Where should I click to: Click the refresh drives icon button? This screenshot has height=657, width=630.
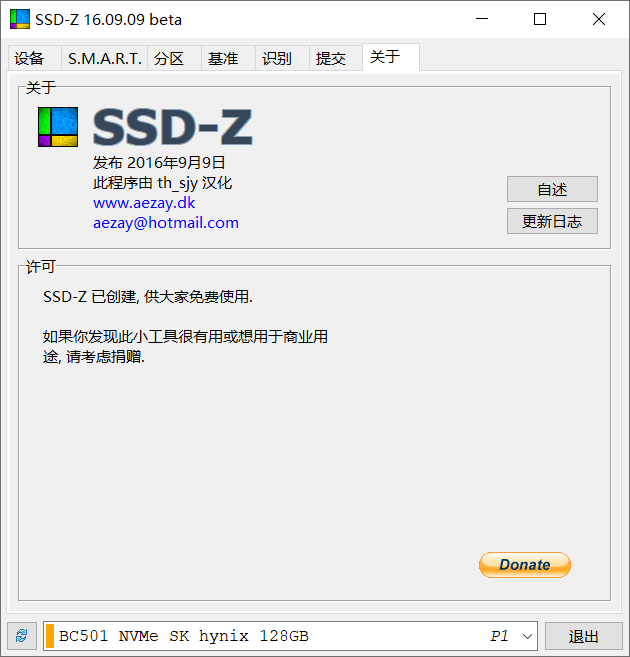pos(22,636)
